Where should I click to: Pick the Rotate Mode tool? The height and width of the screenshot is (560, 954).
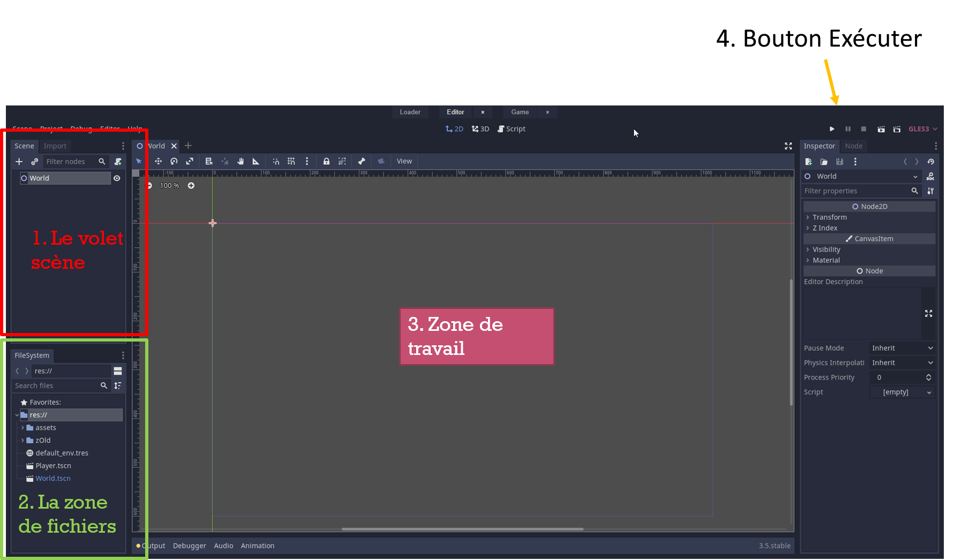click(174, 161)
